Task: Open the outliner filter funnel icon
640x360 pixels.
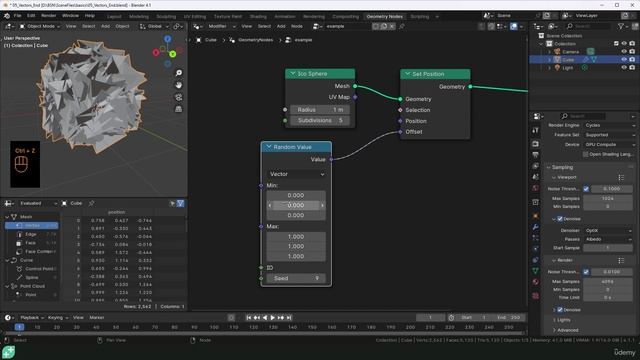Action: point(621,26)
